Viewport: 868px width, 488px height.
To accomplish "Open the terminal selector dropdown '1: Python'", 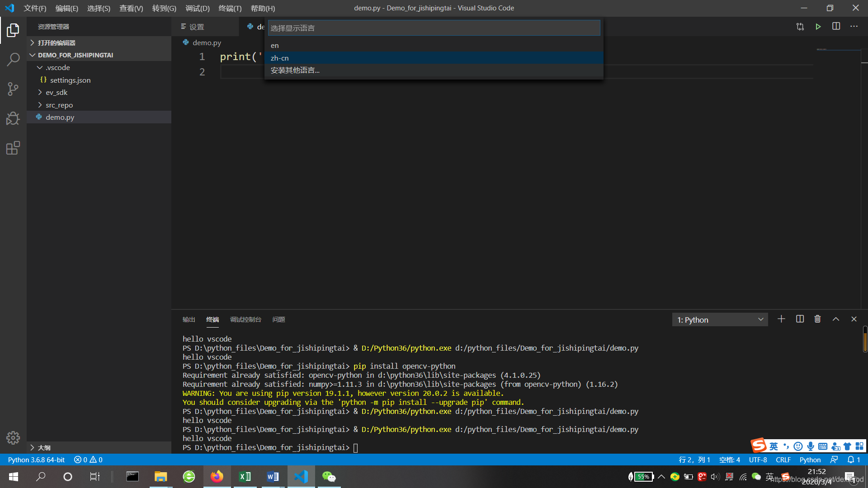I will [720, 319].
